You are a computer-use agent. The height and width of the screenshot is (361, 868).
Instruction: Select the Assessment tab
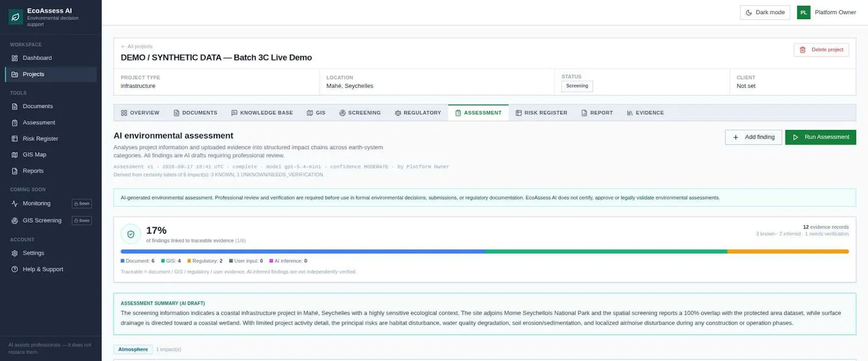pos(478,113)
